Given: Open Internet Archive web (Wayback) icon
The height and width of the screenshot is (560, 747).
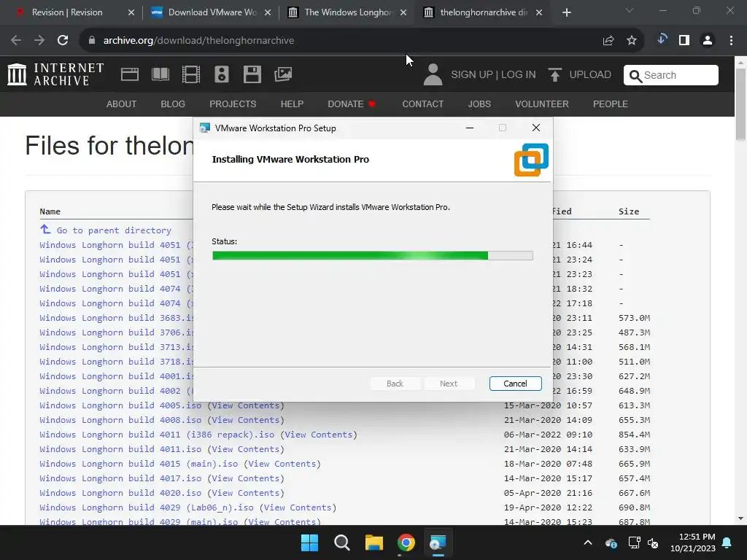Looking at the screenshot, I should pyautogui.click(x=130, y=74).
